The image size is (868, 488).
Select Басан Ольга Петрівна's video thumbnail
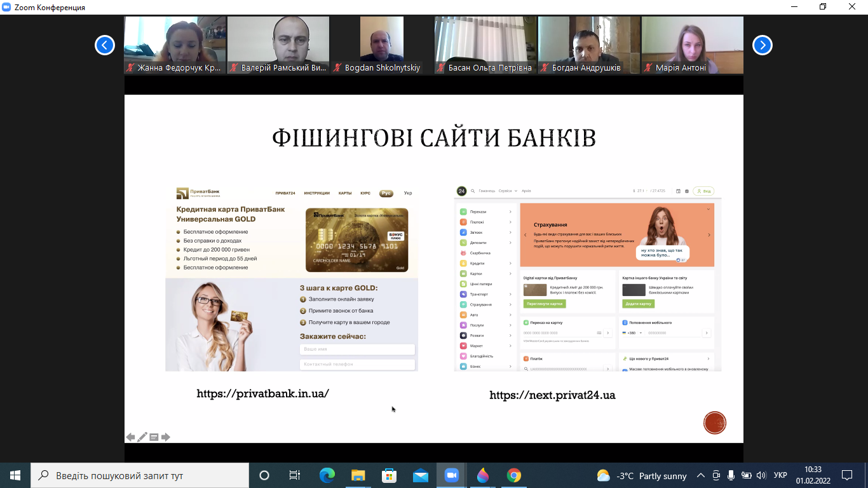[x=485, y=45]
